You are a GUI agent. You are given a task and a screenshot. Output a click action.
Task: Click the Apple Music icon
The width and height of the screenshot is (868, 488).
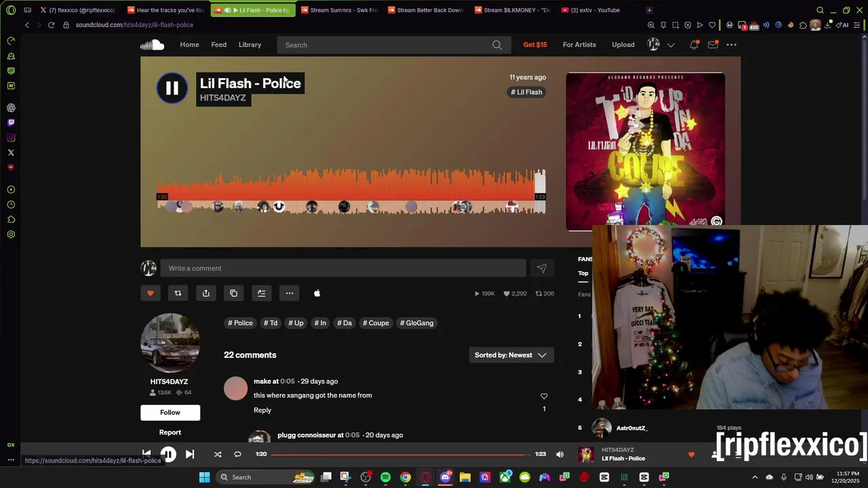click(317, 293)
